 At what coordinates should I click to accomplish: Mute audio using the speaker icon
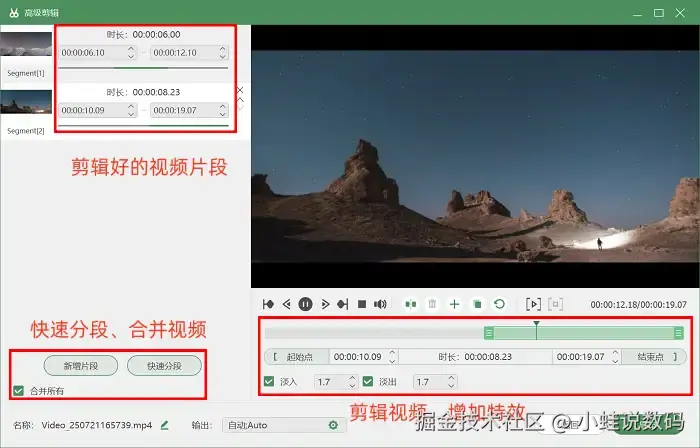[380, 304]
